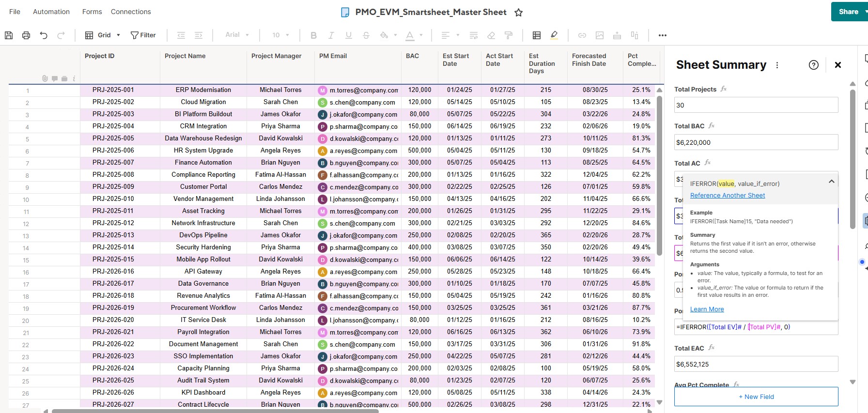Click the Total Projects value field
868x413 pixels.
(x=756, y=105)
